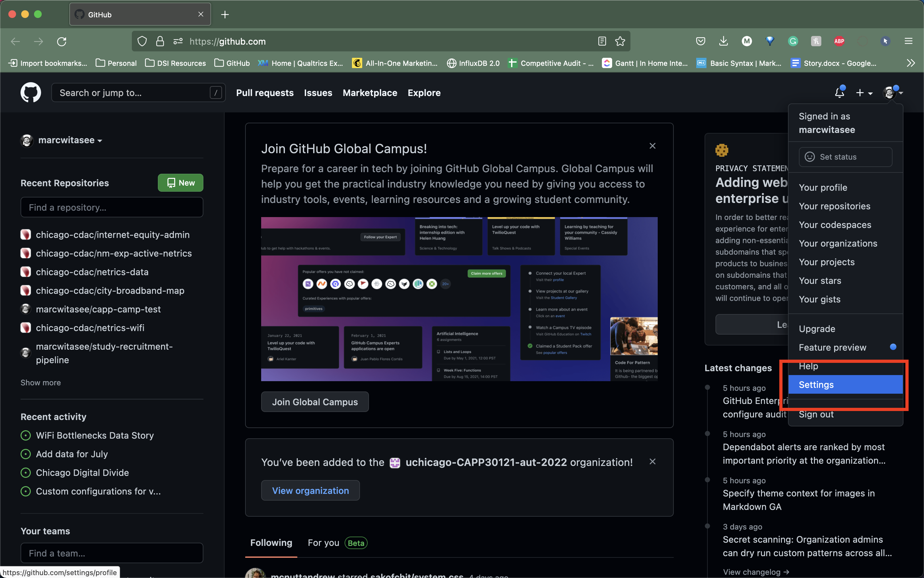Click the WiFi Bottlenecks Data Story issue
The height and width of the screenshot is (578, 924).
pos(95,435)
